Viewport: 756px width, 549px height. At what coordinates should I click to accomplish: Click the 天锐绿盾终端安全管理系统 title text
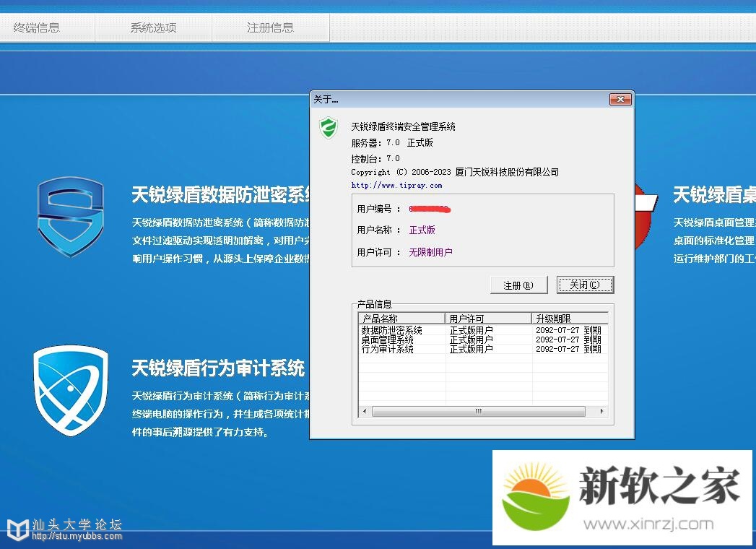(x=403, y=127)
